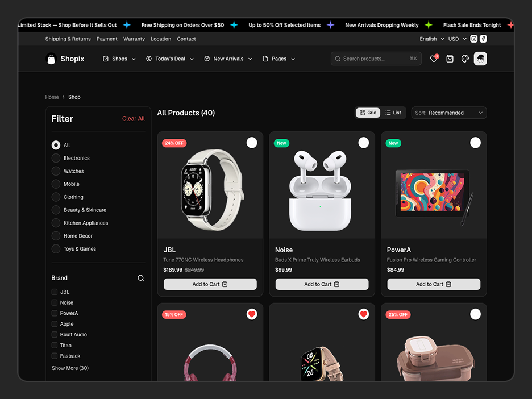Check the Fastrack brand checkbox
Image resolution: width=532 pixels, height=399 pixels.
click(55, 356)
